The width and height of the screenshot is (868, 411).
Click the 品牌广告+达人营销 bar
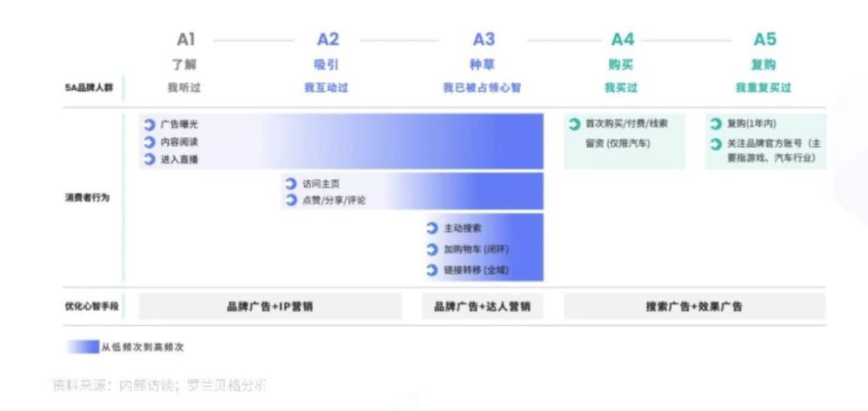[x=482, y=306]
